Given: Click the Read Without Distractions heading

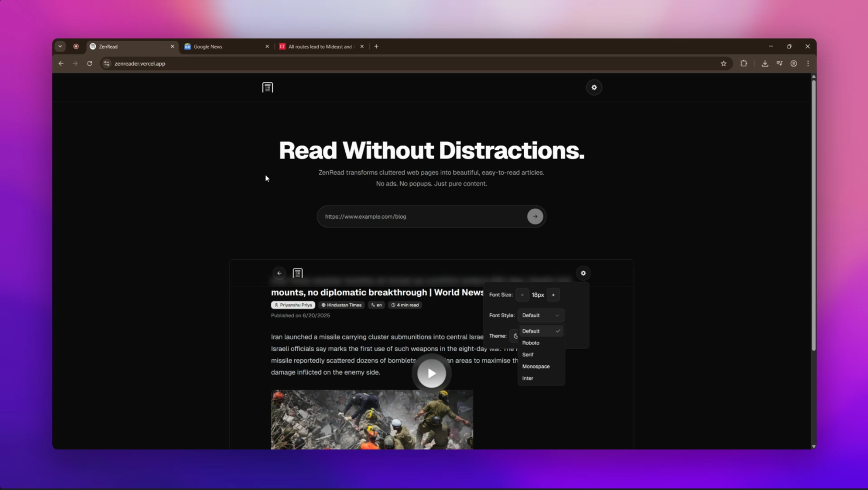Looking at the screenshot, I should [x=431, y=150].
